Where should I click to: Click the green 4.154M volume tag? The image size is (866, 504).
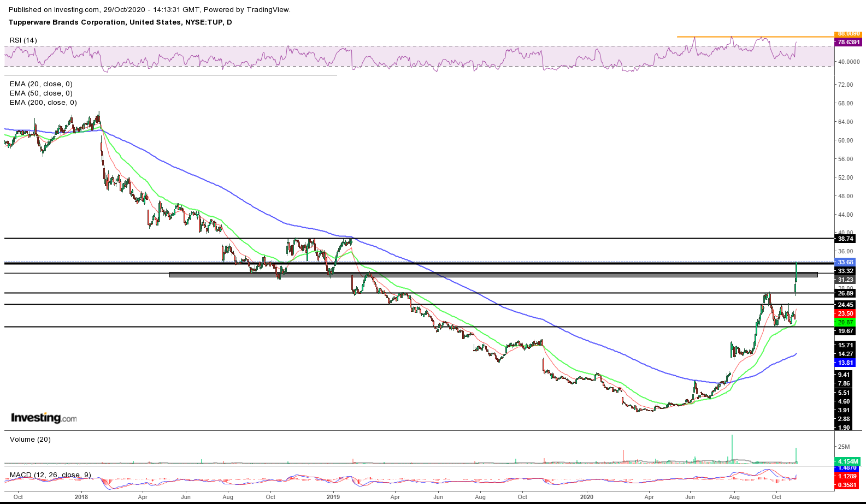click(847, 461)
